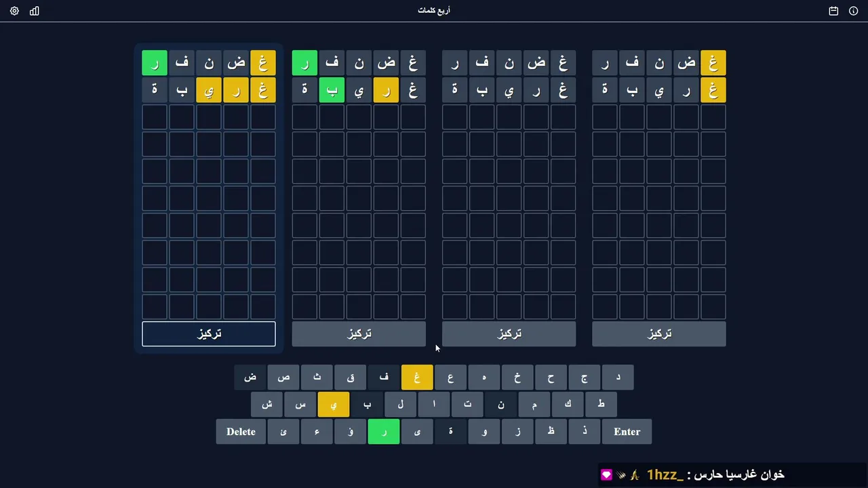Tap the ح keyboard key
This screenshot has width=868, height=488.
point(551,378)
